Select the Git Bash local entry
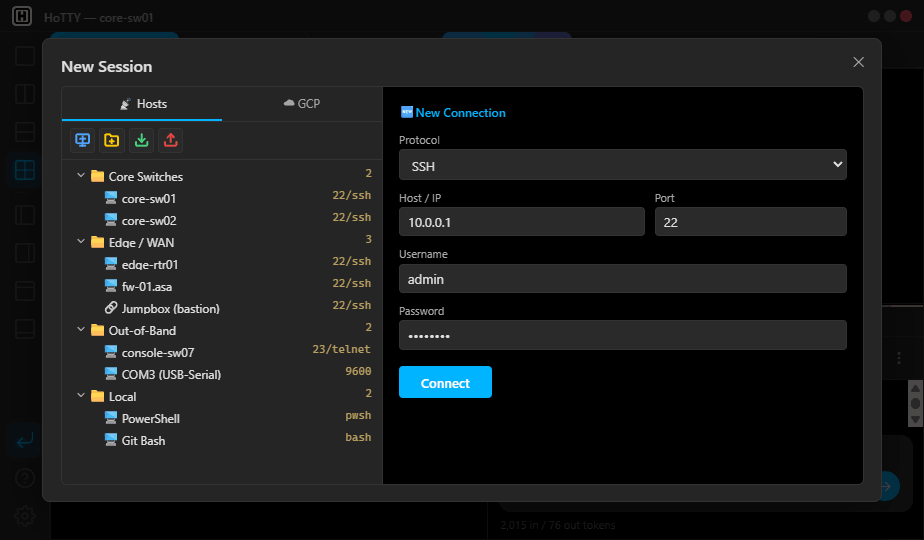 coord(222,440)
